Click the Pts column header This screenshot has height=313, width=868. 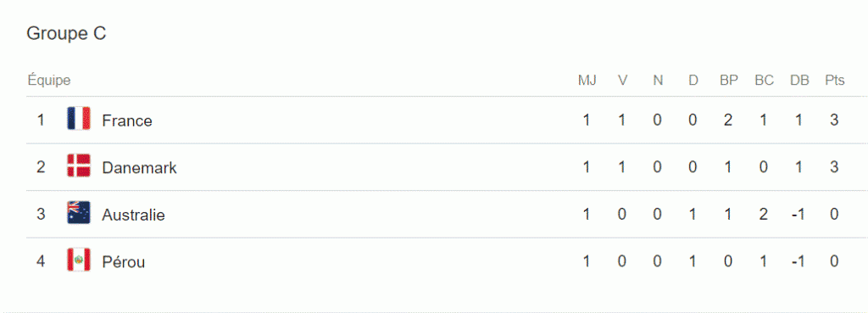point(834,81)
